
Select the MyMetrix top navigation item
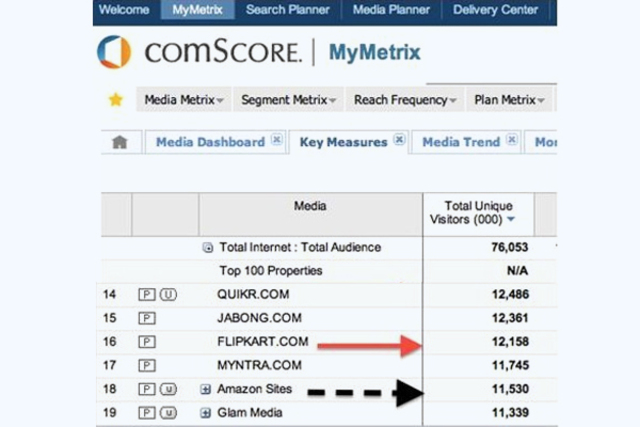(x=198, y=9)
